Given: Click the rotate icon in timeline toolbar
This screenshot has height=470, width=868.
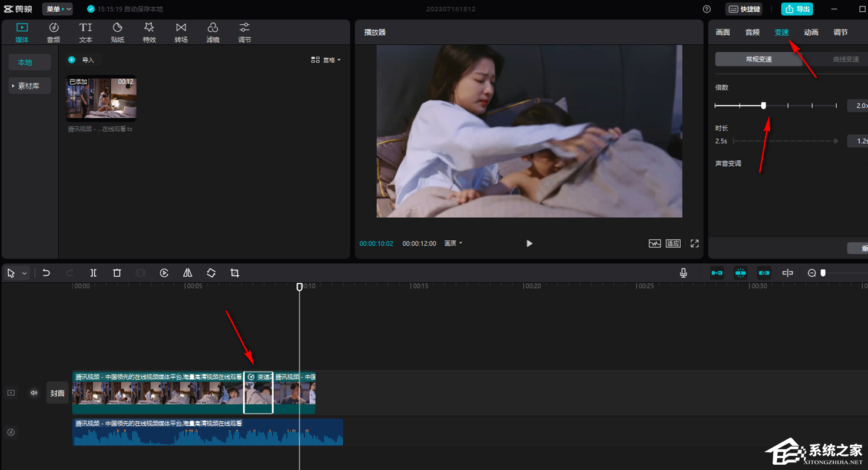Looking at the screenshot, I should (x=211, y=273).
